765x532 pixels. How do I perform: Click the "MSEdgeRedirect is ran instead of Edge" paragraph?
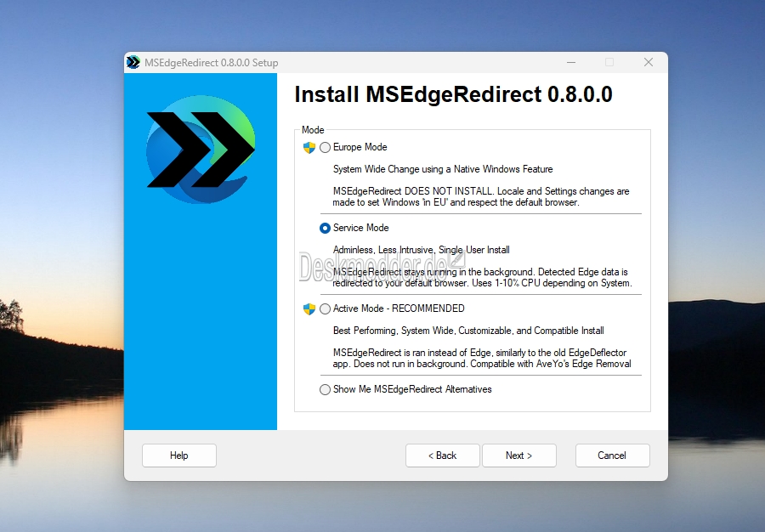pos(482,359)
